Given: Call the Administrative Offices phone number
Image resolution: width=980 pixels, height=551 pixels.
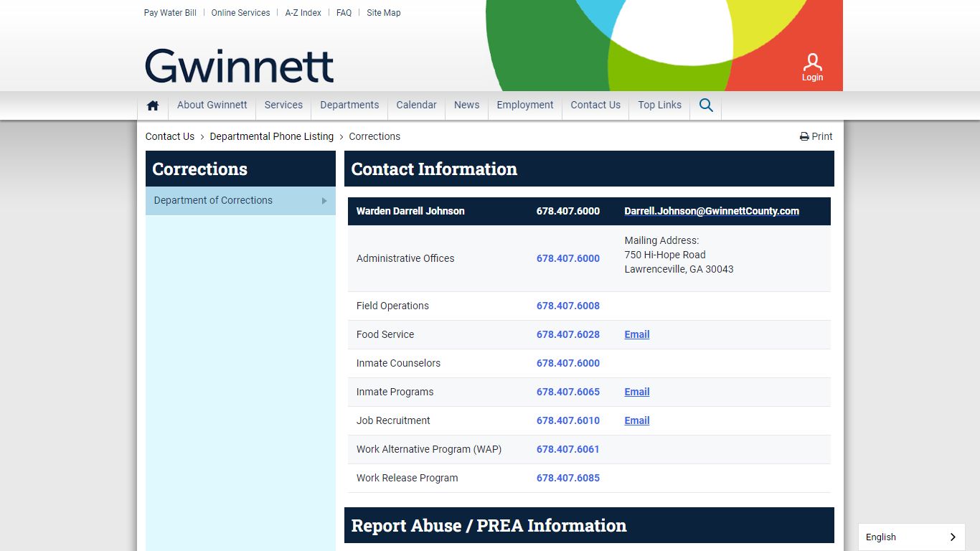Looking at the screenshot, I should 568,258.
